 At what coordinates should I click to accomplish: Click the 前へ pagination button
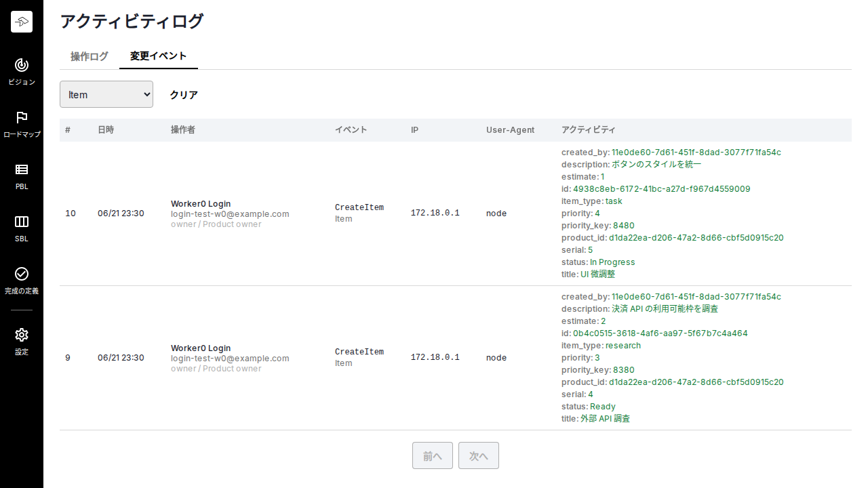[x=433, y=456]
